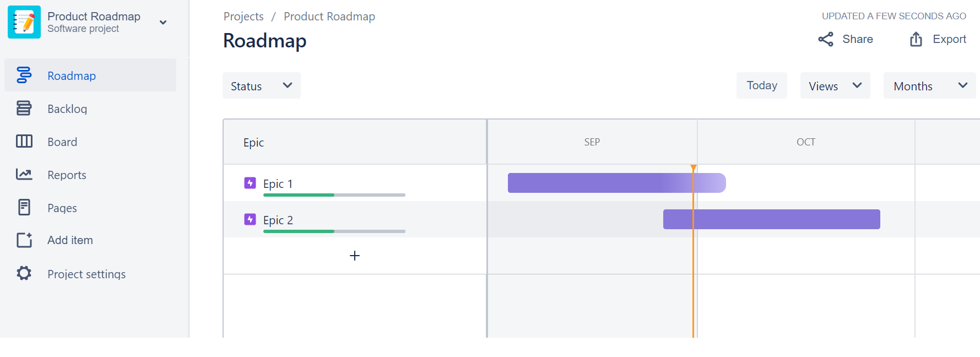This screenshot has height=357, width=980.
Task: Click the Pages document icon
Action: 24,207
